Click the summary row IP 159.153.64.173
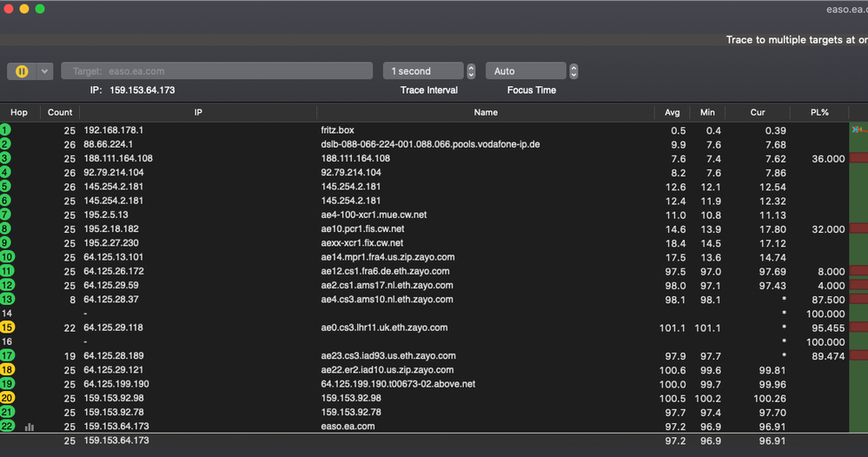Image resolution: width=868 pixels, height=457 pixels. tap(116, 440)
